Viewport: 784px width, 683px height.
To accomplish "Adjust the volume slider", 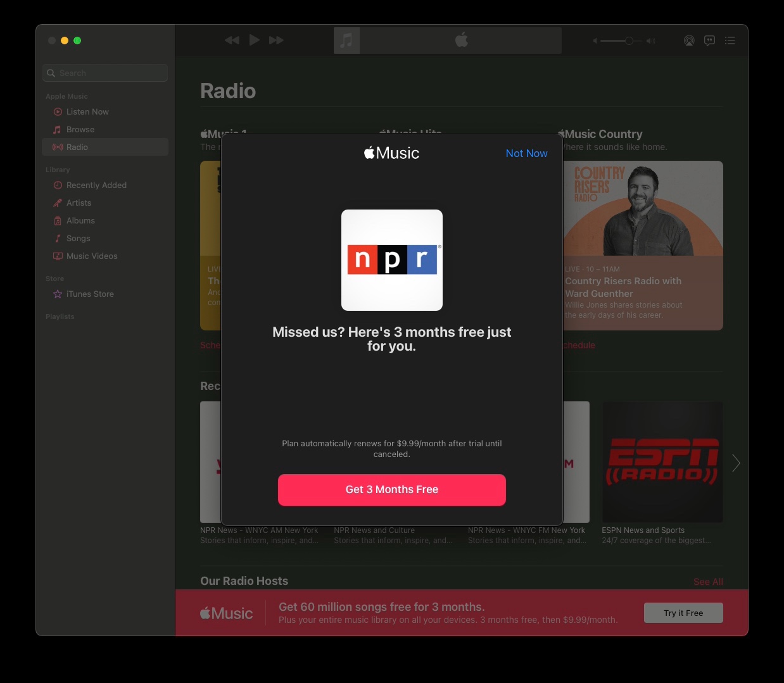I will tap(621, 41).
